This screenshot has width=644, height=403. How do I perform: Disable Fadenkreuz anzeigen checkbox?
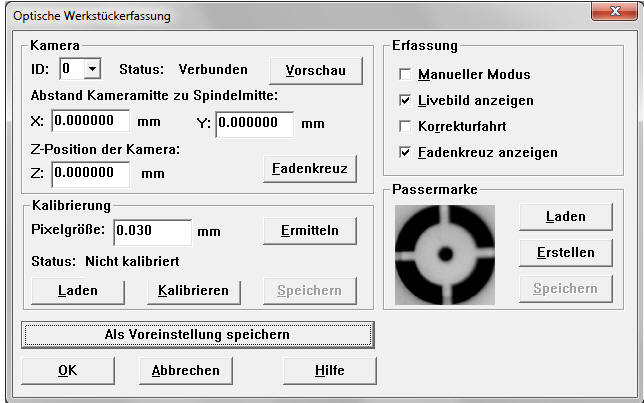pos(405,153)
